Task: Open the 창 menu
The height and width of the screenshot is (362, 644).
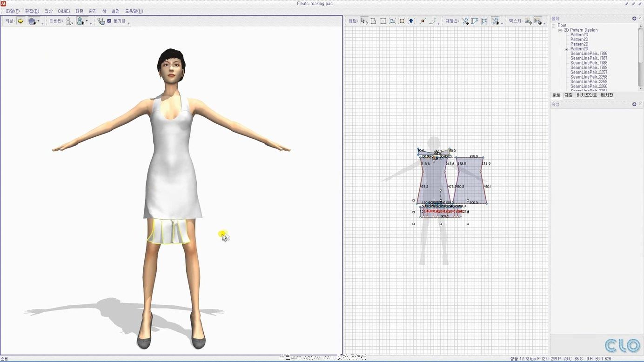Action: pos(104,11)
